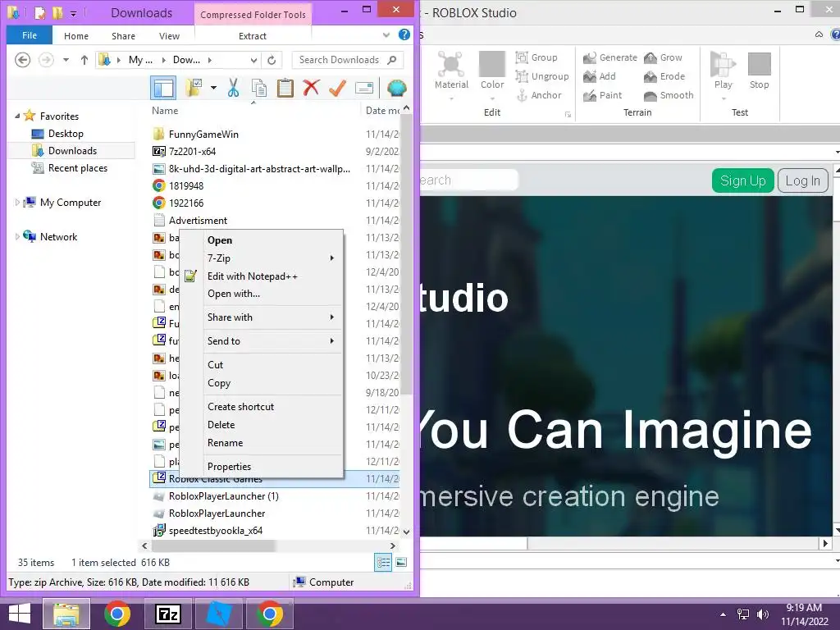The image size is (840, 630).
Task: Click the Explorer Help question mark icon
Action: (404, 34)
